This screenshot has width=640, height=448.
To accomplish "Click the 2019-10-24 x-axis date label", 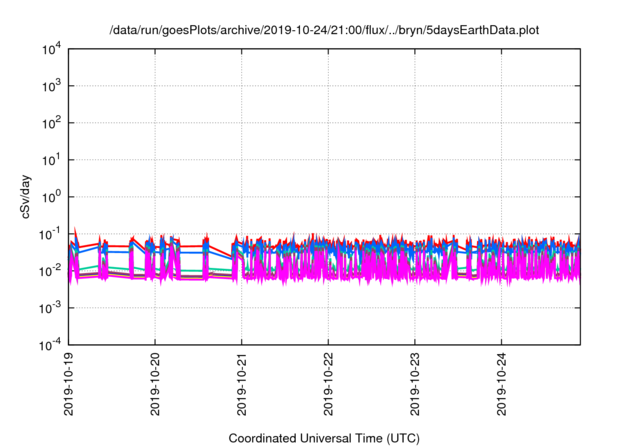I will [501, 384].
